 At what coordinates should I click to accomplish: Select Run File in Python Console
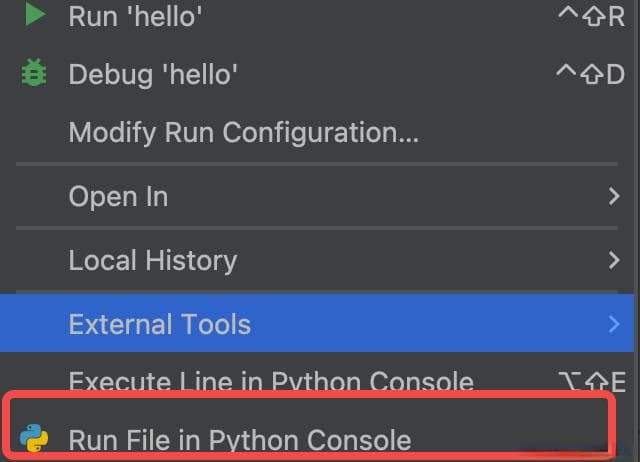(x=317, y=439)
